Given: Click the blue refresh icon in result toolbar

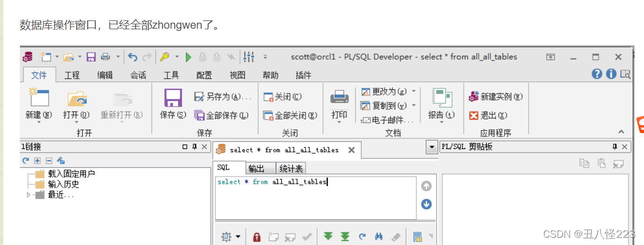Looking at the screenshot, I should [362, 236].
